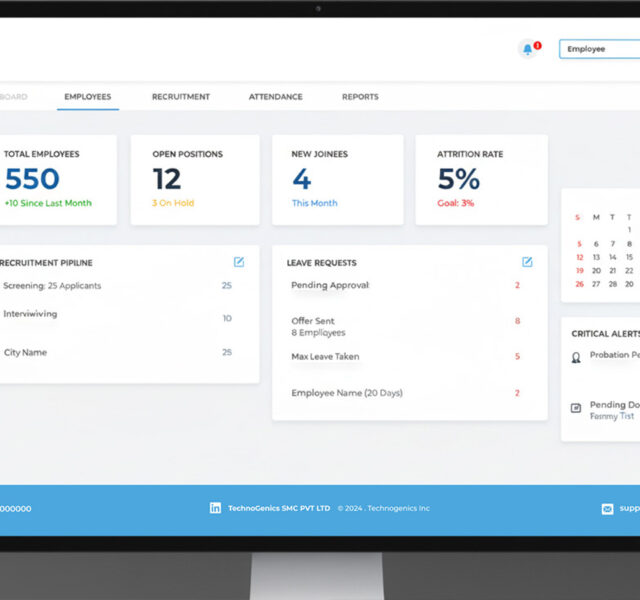
Task: Click the notification bell icon
Action: pyautogui.click(x=527, y=49)
